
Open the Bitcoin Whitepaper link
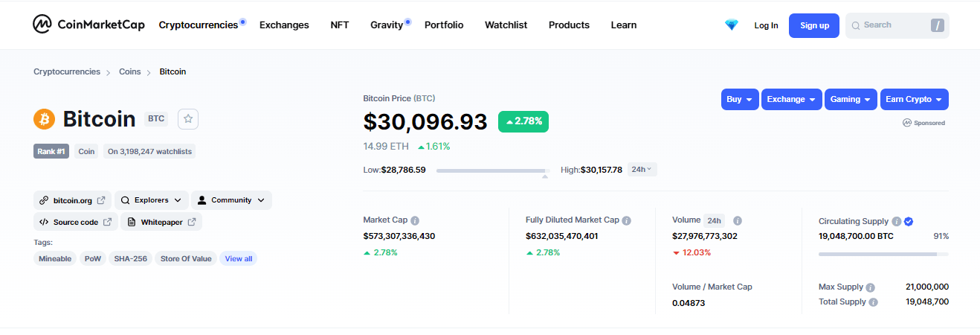click(x=161, y=222)
